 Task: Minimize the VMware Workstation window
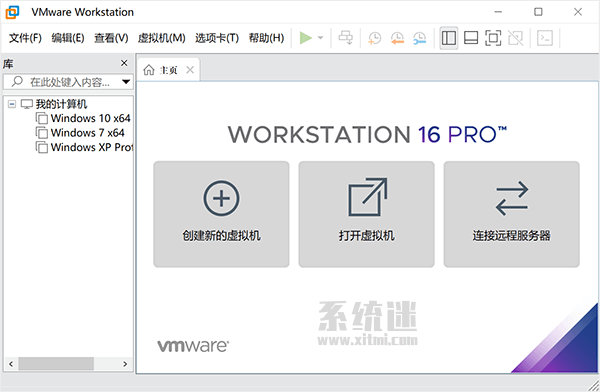498,12
